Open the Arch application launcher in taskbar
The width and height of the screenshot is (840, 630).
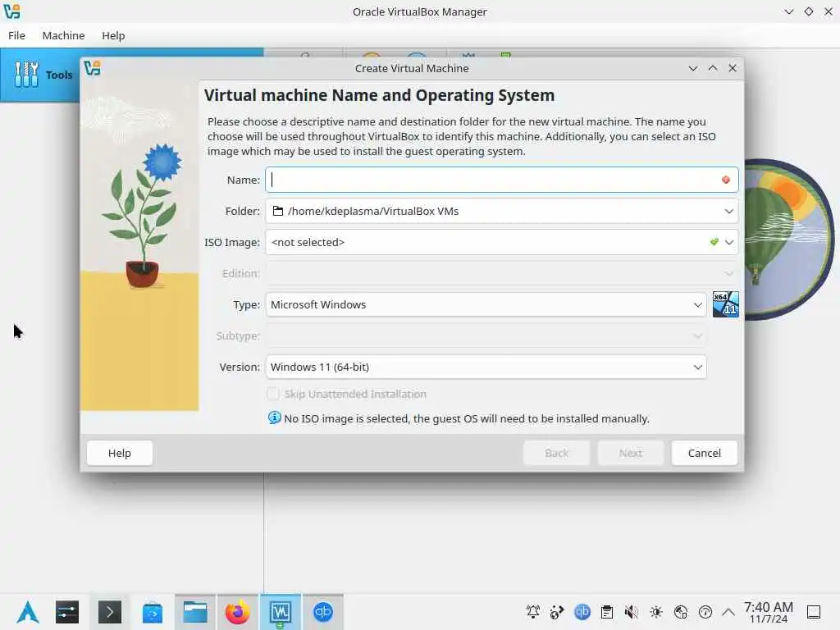[28, 612]
